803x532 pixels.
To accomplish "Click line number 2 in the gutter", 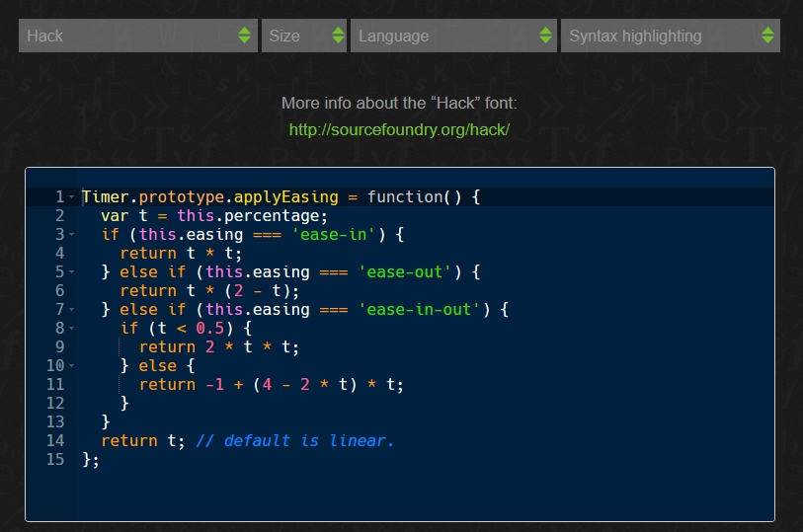I will coord(60,216).
